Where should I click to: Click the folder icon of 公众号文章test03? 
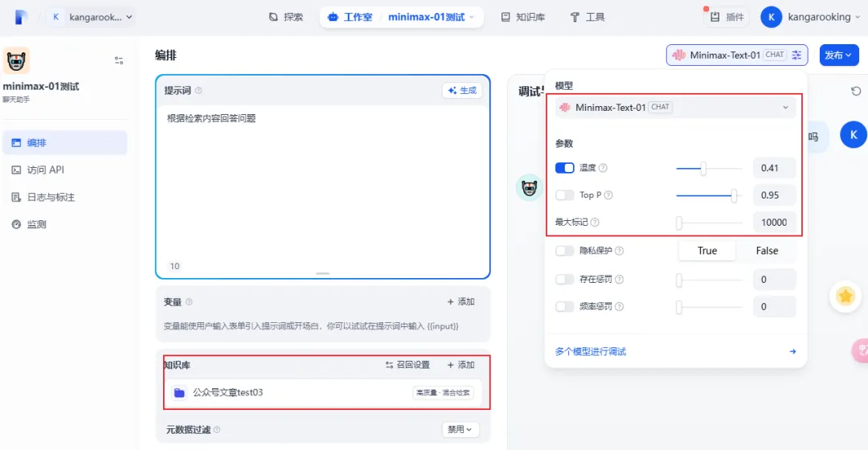pyautogui.click(x=179, y=392)
